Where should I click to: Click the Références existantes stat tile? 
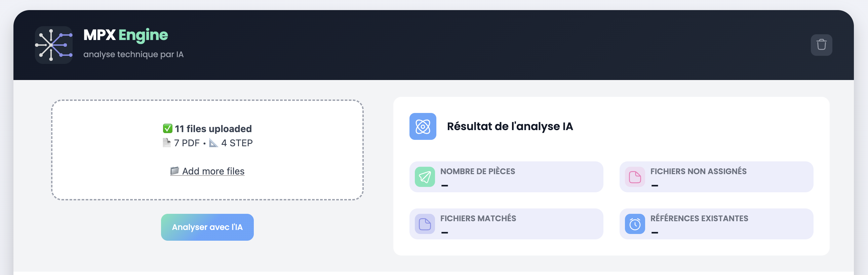pyautogui.click(x=716, y=224)
